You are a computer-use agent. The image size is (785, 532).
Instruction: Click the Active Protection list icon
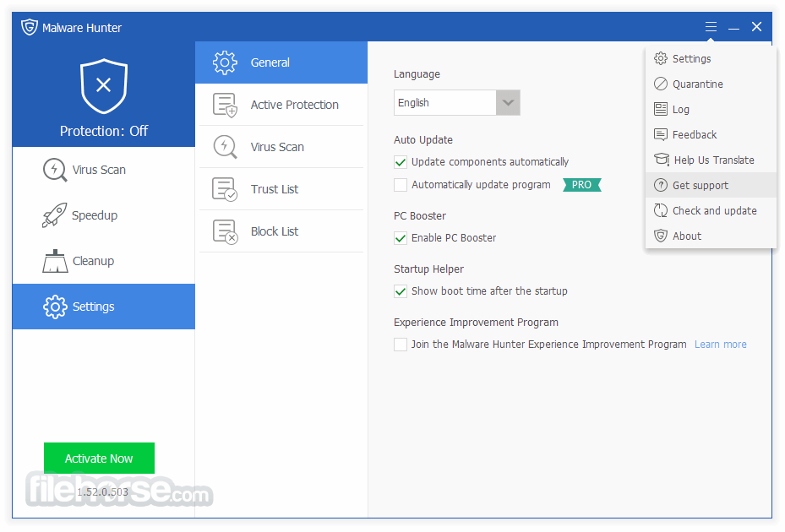[225, 105]
